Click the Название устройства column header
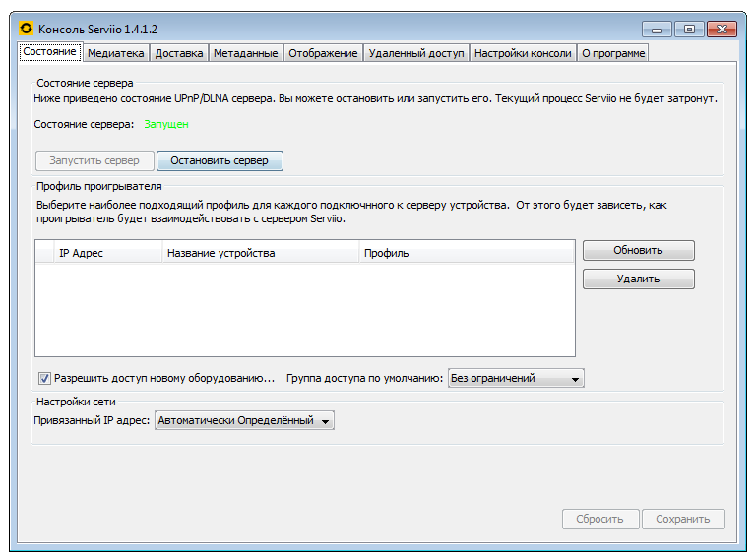 coord(260,253)
